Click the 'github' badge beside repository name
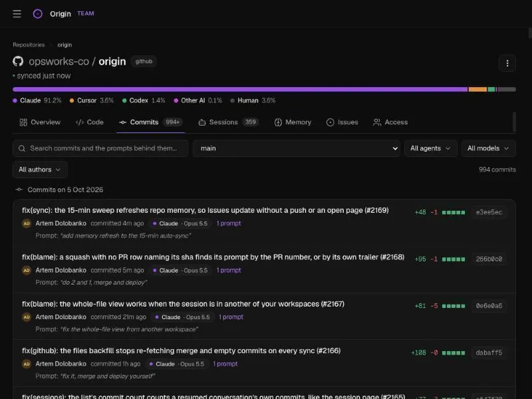 pyautogui.click(x=144, y=61)
